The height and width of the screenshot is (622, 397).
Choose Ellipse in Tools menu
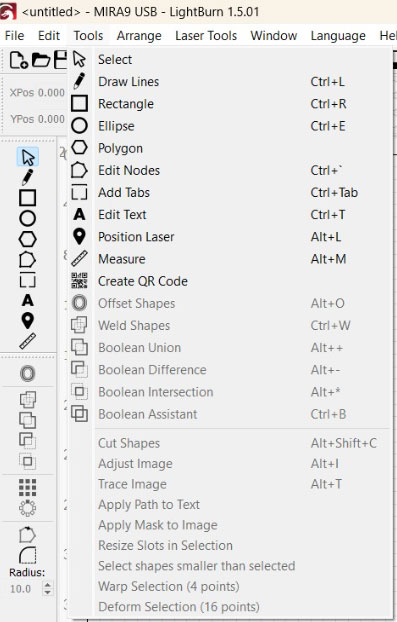point(229,126)
